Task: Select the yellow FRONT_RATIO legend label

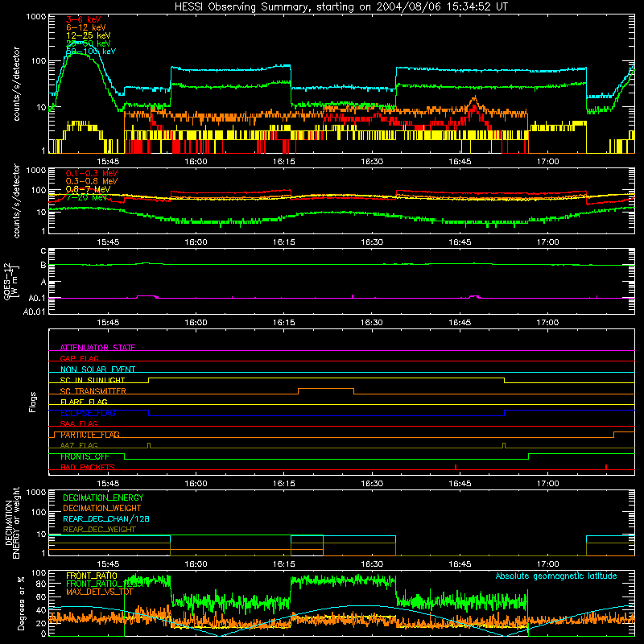Action: click(x=92, y=576)
